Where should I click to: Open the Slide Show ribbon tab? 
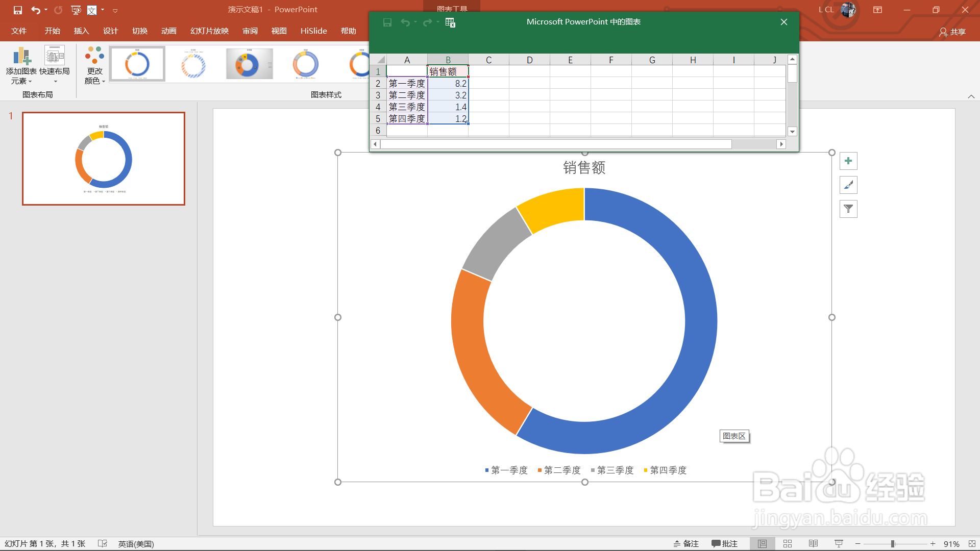tap(209, 31)
